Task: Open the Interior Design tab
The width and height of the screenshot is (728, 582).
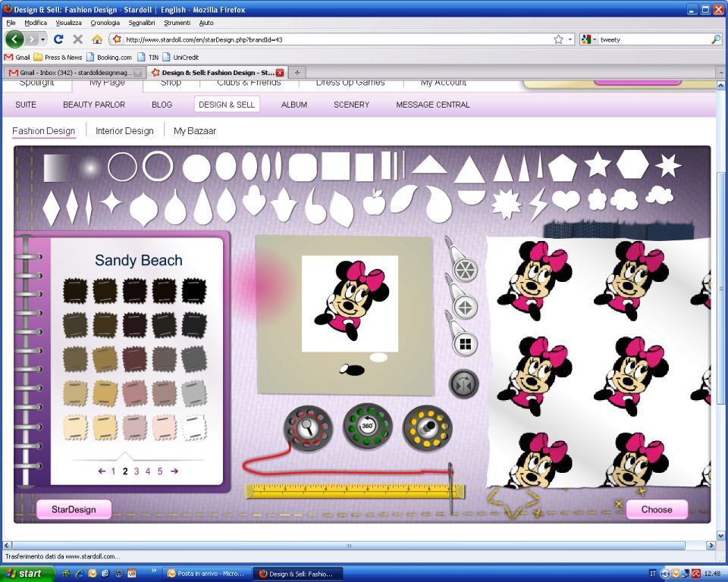Action: (x=124, y=131)
